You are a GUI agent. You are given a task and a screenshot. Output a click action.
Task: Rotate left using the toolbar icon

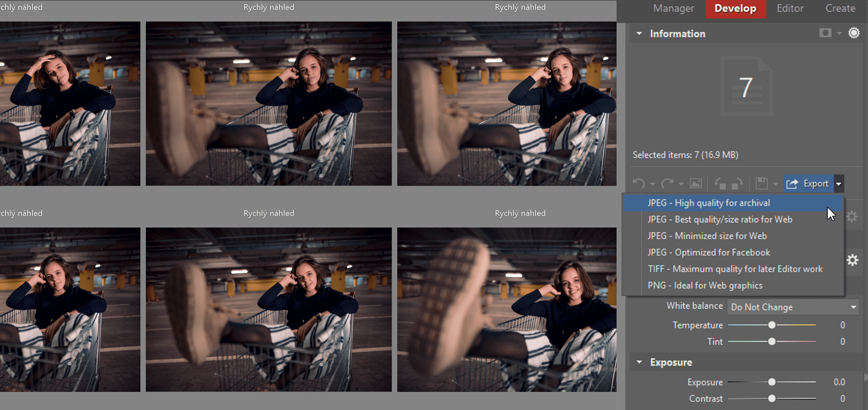click(720, 184)
